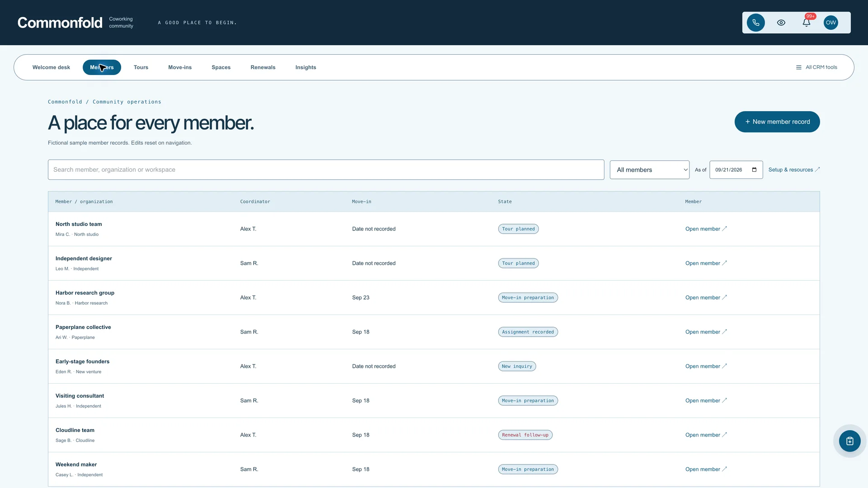
Task: Open member for Independent designer
Action: [706, 263]
